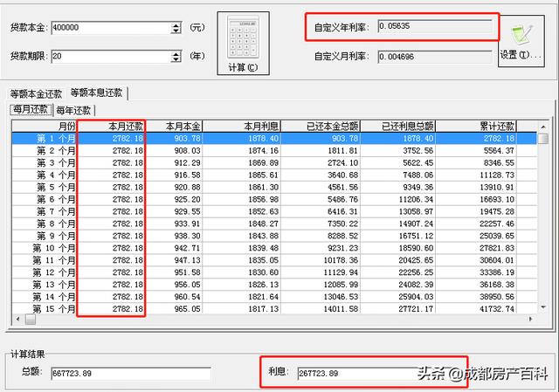Decrease loan principal with down arrow

coord(176,31)
